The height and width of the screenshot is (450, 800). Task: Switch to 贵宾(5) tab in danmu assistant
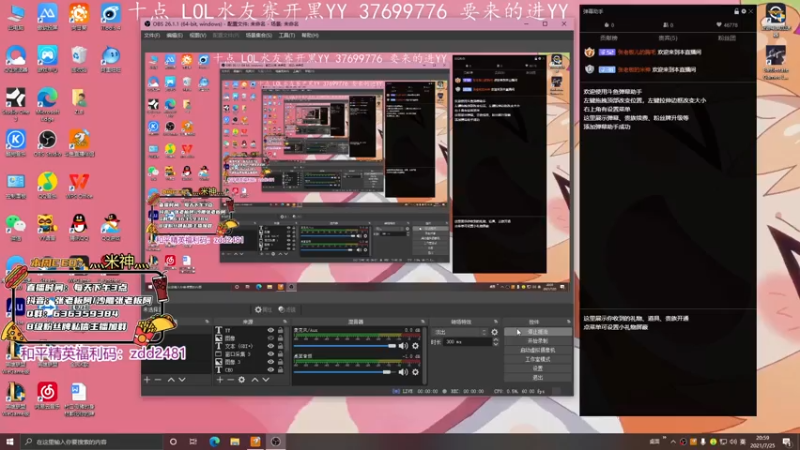[x=667, y=38]
